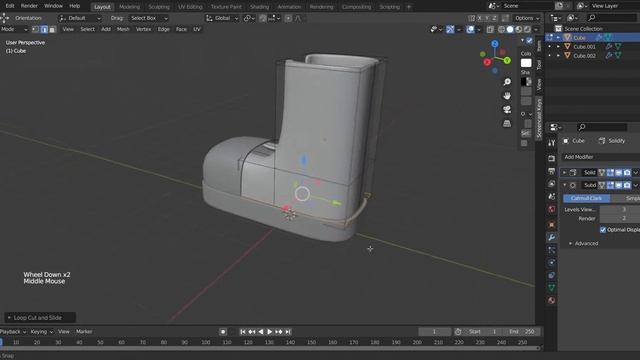
Task: Open the Face menu
Action: 181,29
